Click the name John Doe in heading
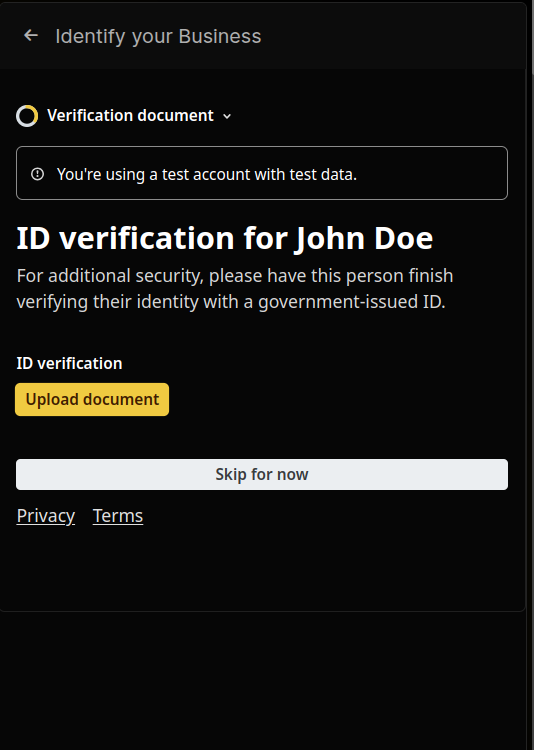The height and width of the screenshot is (750, 534). tap(364, 238)
